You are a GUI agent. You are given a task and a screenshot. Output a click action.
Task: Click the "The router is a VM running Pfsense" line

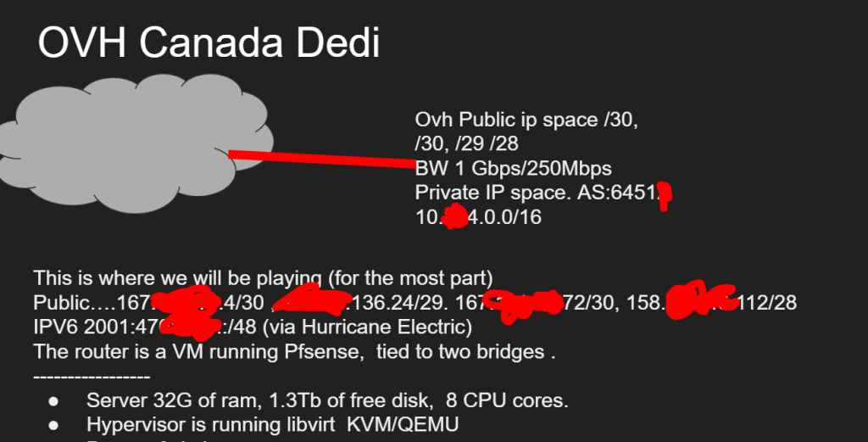coord(294,352)
